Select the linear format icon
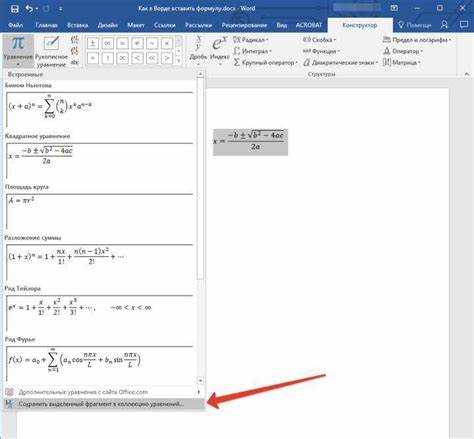The width and height of the screenshot is (474, 439). [75, 51]
